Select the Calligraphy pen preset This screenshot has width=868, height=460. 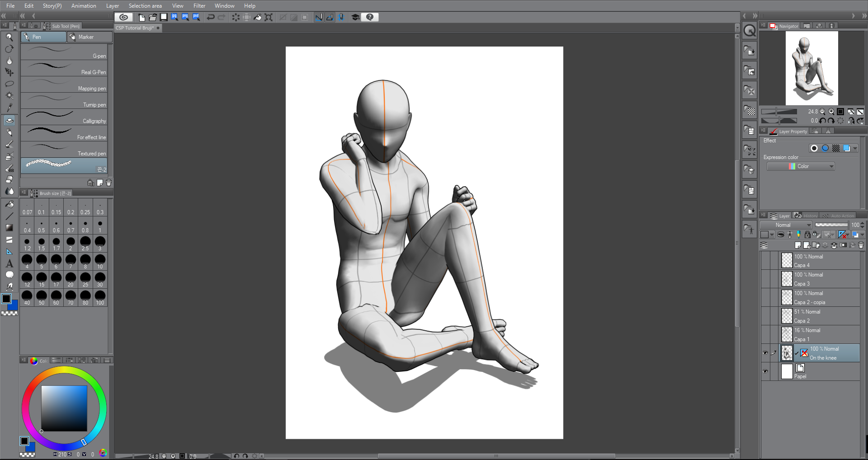[64, 117]
